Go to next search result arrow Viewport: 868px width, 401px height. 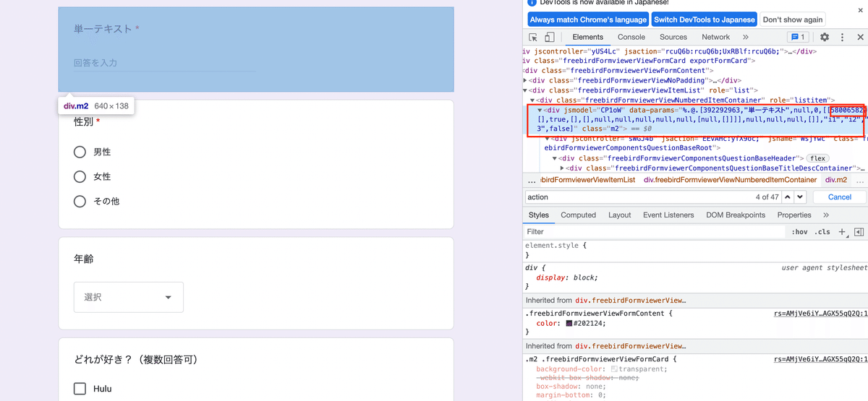800,197
